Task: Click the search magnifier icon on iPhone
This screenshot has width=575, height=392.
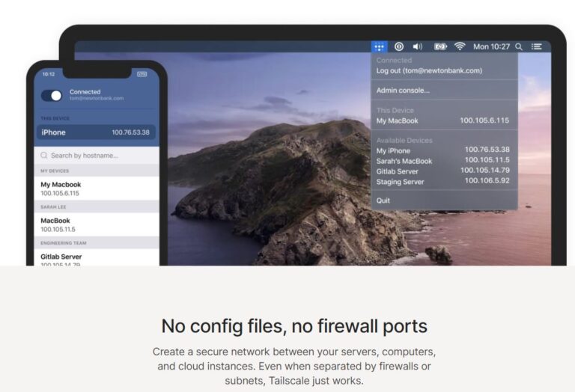Action: tap(44, 156)
